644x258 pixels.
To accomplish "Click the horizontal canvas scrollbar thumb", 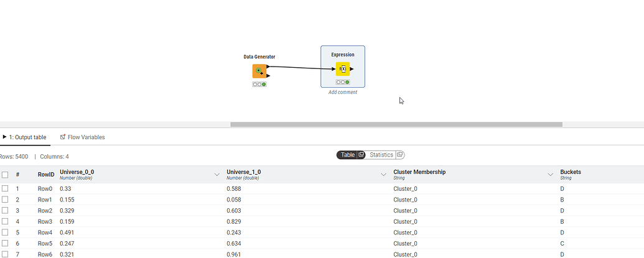I will coord(396,124).
